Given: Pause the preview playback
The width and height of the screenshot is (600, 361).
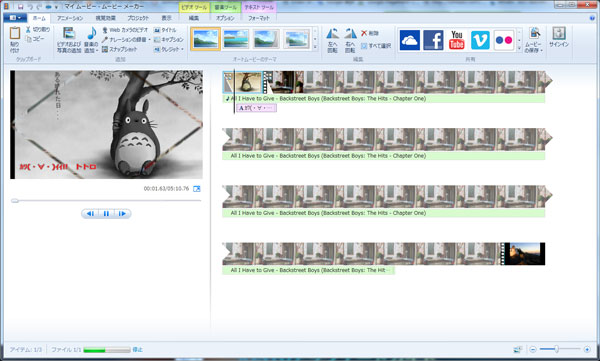Looking at the screenshot, I should click(x=106, y=214).
